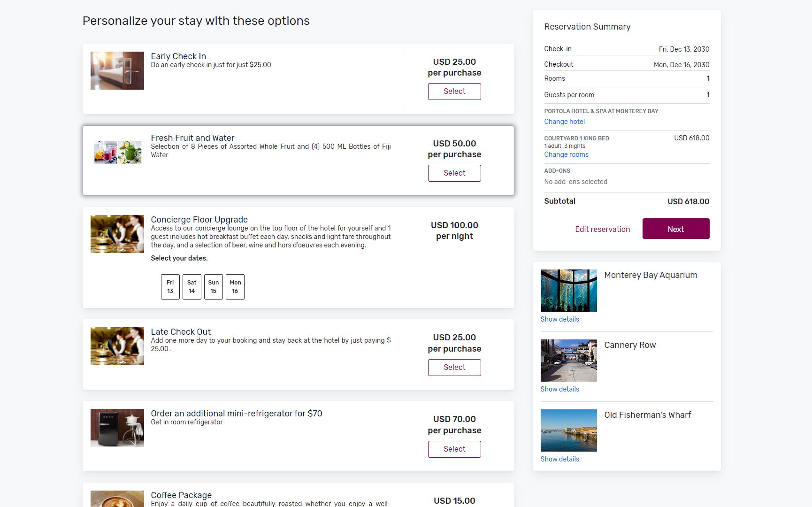
Task: Open the Edit reservation link
Action: pos(602,229)
